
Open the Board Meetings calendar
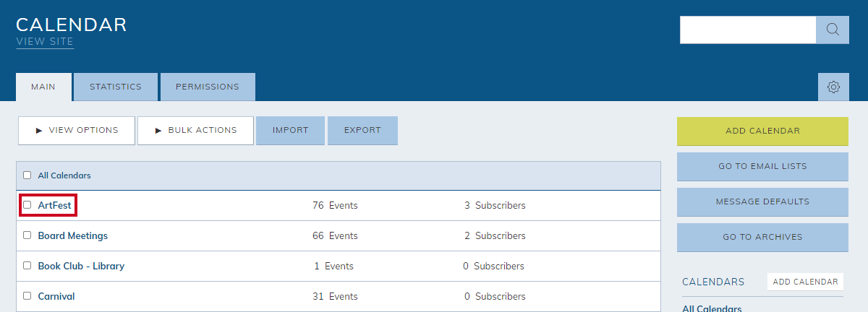click(x=73, y=235)
